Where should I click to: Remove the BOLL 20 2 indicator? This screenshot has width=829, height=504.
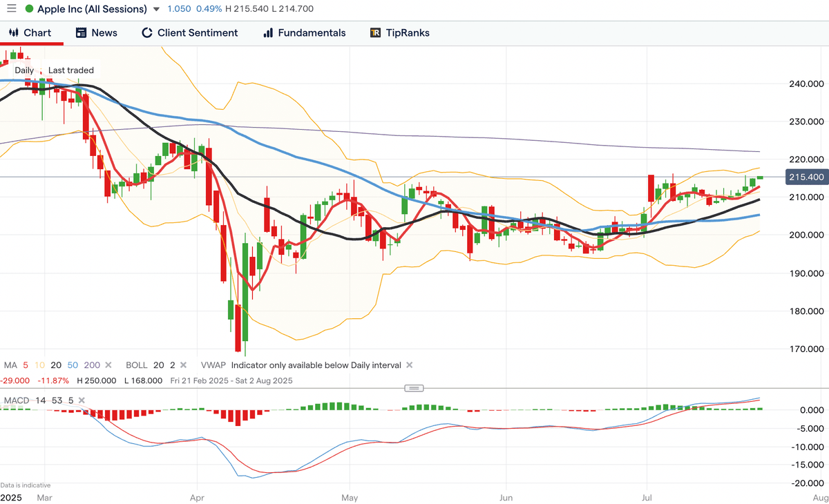point(183,365)
